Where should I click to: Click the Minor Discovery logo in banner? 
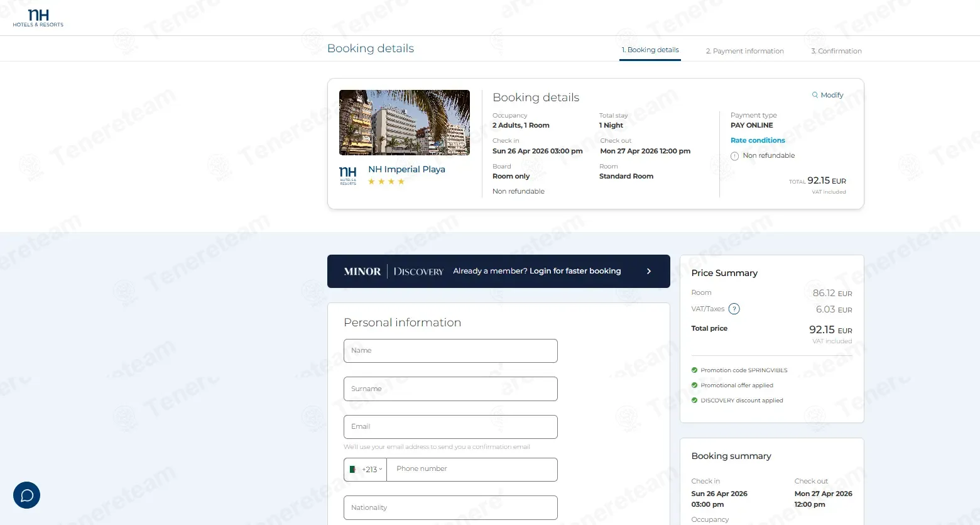[x=393, y=272]
